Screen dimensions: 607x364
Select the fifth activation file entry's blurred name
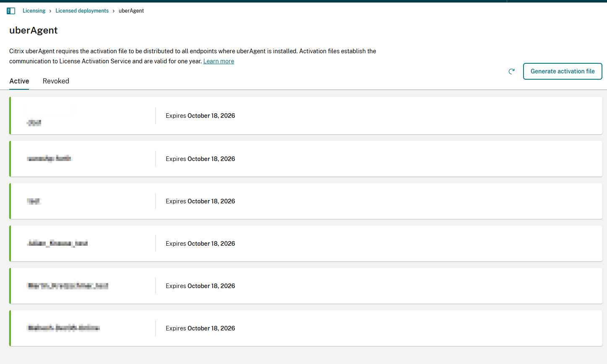(68, 286)
